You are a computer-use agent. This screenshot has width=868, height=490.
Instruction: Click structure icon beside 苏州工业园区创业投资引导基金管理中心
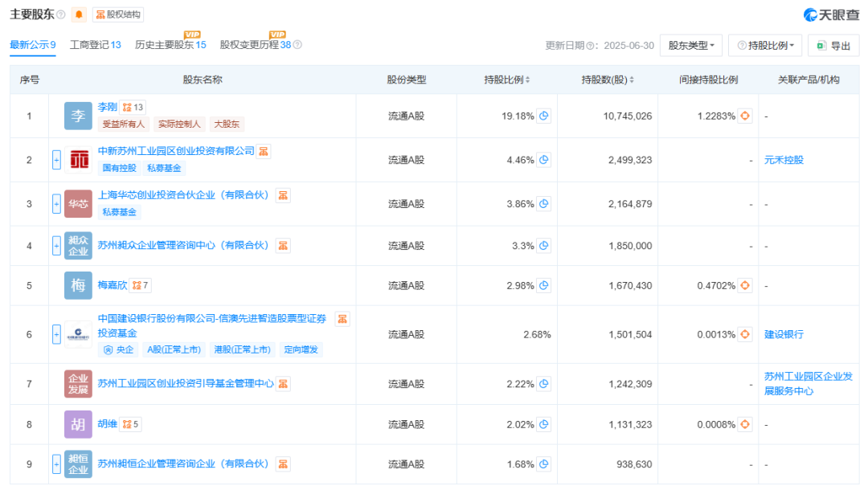pos(283,384)
